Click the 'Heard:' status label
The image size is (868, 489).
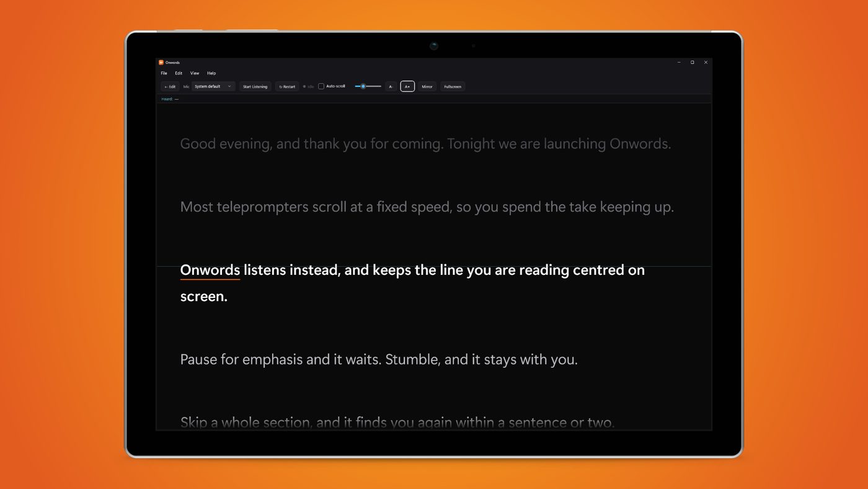[x=167, y=99]
